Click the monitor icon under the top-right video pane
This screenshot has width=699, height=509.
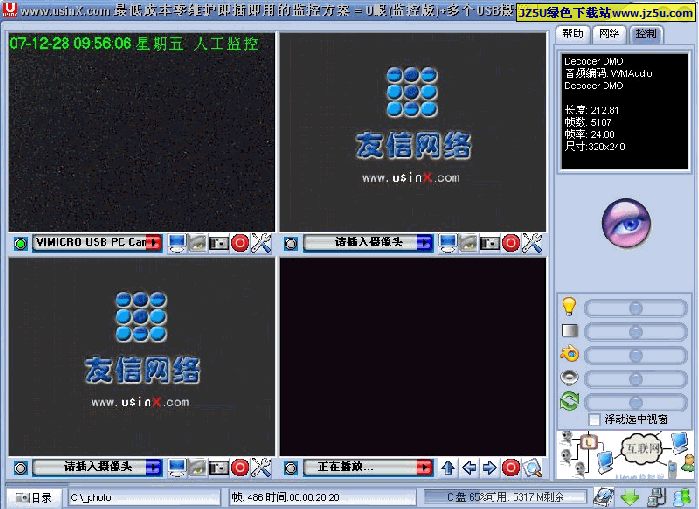click(x=448, y=243)
